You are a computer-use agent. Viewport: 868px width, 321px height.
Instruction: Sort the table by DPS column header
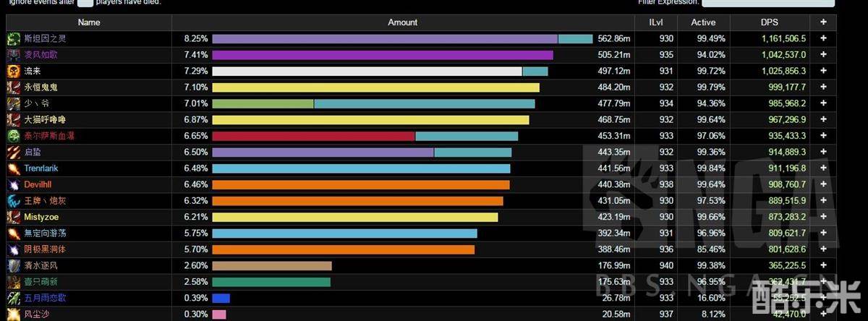click(770, 22)
